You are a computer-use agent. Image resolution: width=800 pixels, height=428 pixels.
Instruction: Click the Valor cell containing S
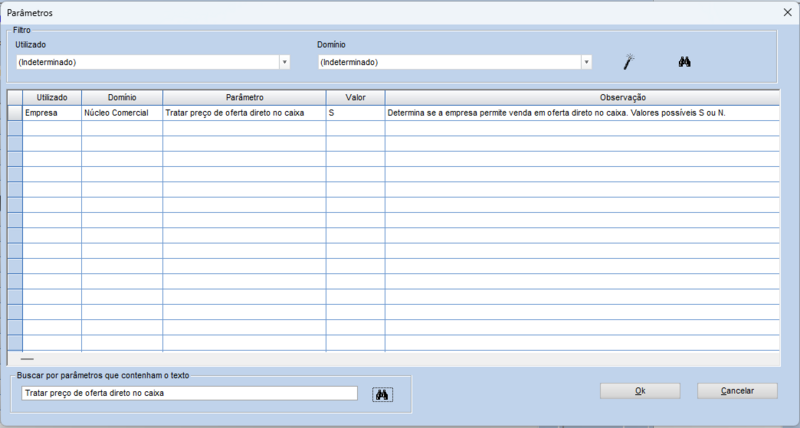click(x=356, y=113)
